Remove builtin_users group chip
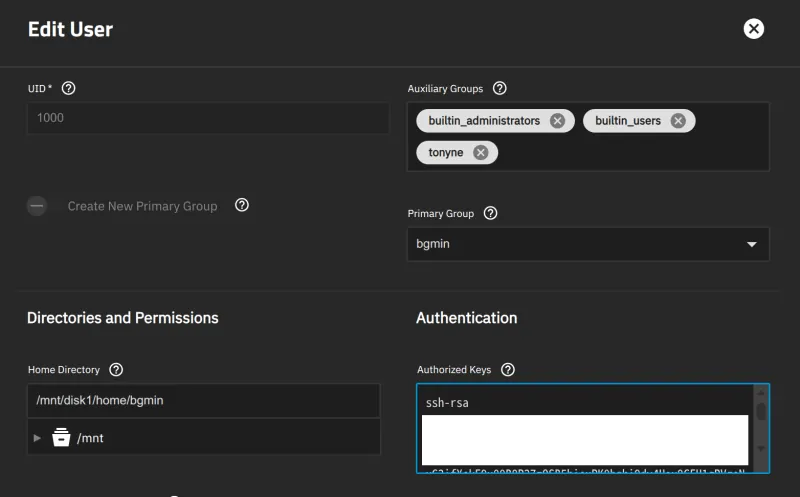Viewport: 800px width, 497px height. click(678, 121)
